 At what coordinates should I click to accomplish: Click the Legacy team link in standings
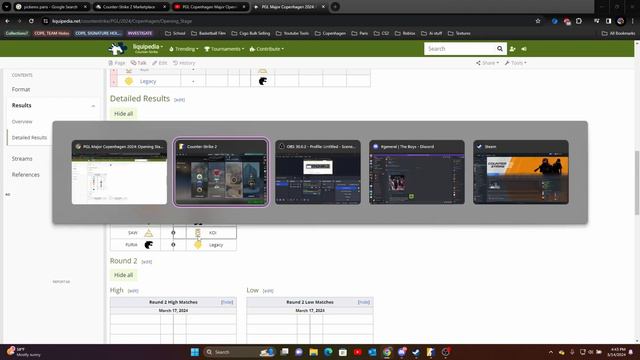(148, 81)
